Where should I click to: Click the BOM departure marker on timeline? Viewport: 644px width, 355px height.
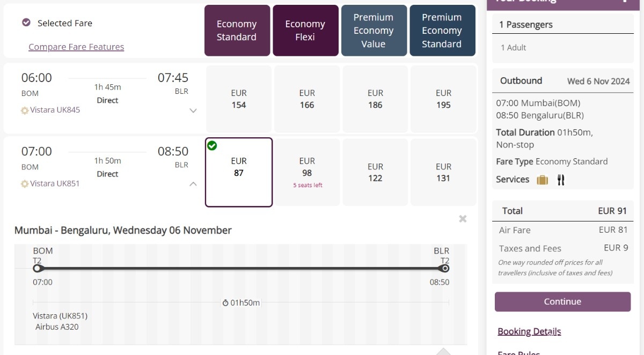pyautogui.click(x=37, y=268)
